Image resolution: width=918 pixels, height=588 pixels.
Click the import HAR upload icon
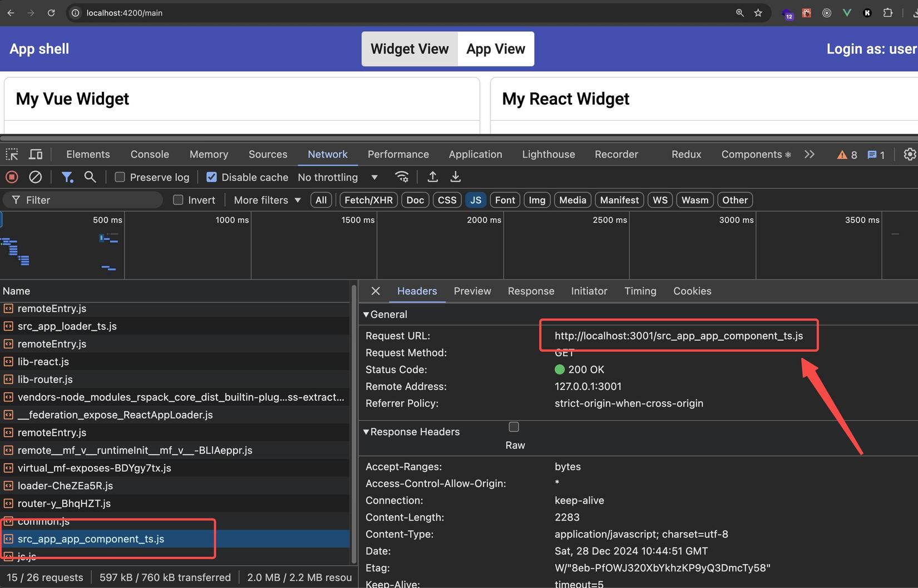tap(432, 177)
